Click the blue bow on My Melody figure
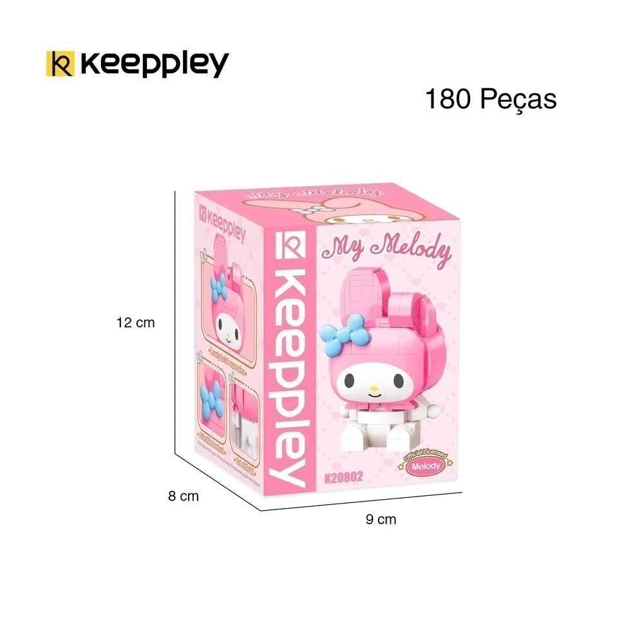This screenshot has width=644, height=644. click(342, 334)
